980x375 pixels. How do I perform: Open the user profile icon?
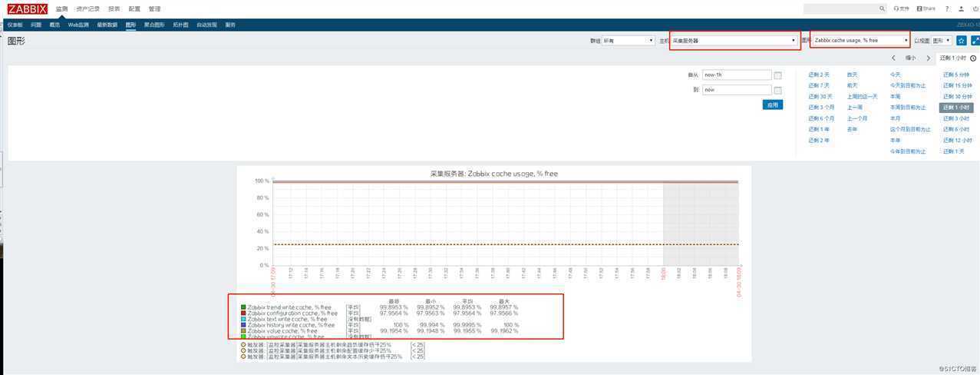pos(962,8)
